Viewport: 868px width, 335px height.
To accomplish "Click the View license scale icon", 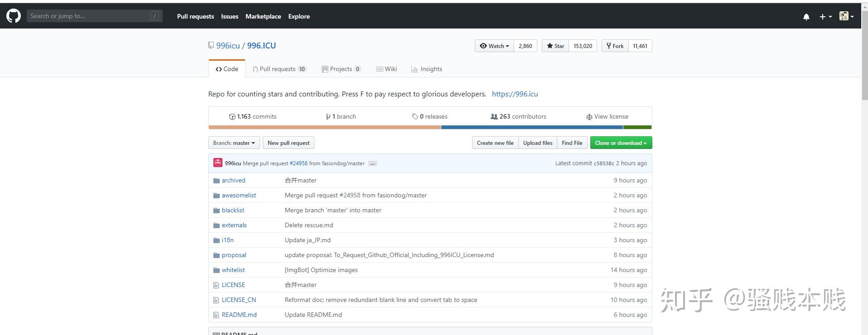I will coord(589,117).
